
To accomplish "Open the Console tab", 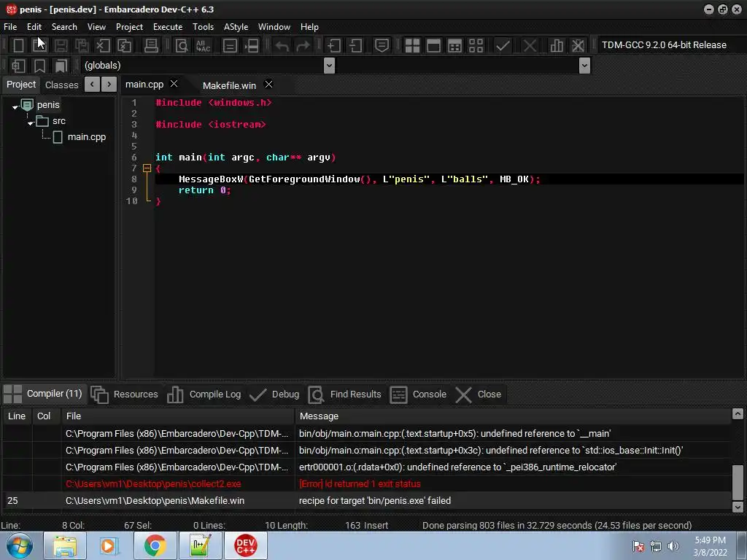I will coord(418,394).
